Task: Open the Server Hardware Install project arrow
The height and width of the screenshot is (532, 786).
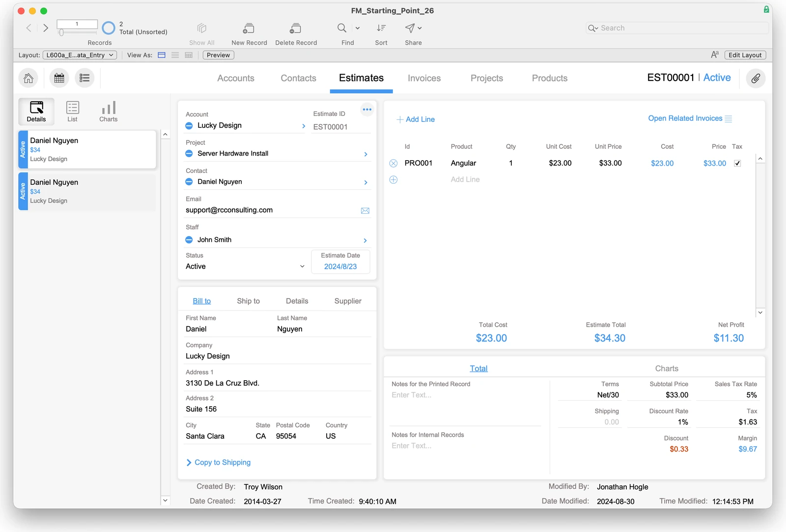Action: pyautogui.click(x=365, y=154)
